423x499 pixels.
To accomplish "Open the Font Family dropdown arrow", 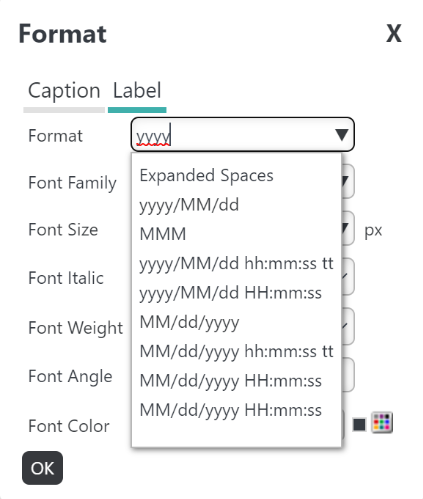I will click(346, 182).
